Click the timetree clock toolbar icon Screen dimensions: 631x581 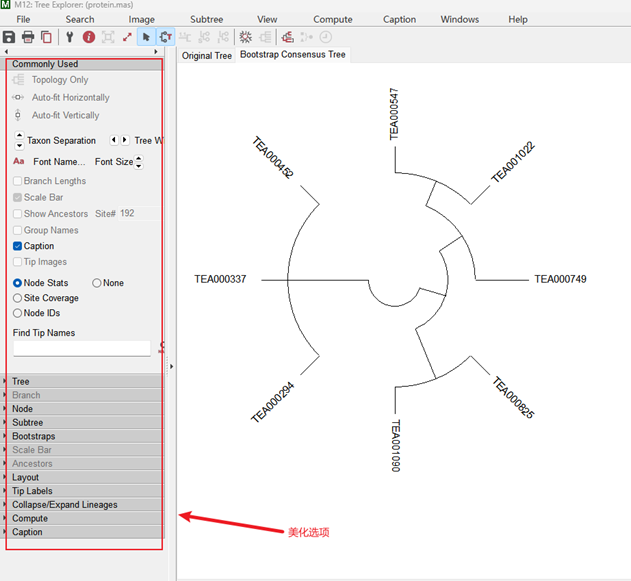[326, 37]
